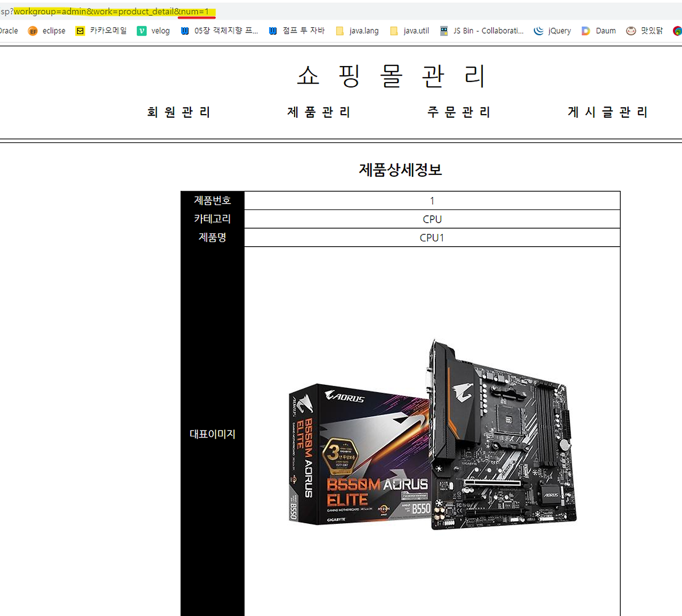Open the Daum bookmark icon

point(586,31)
